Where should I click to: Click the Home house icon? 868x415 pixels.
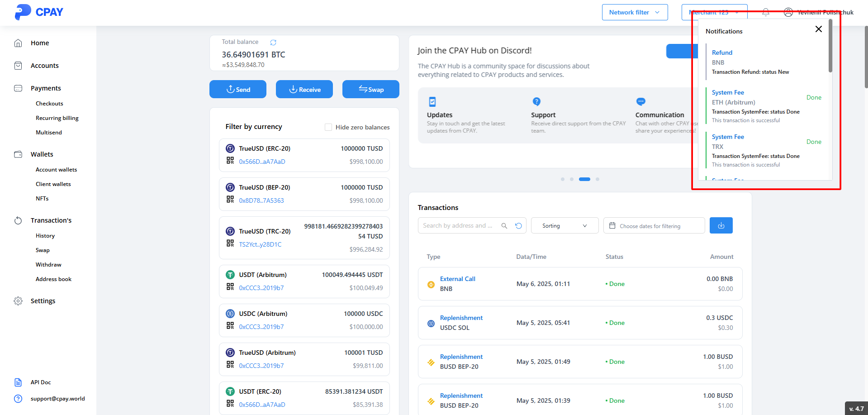[18, 43]
